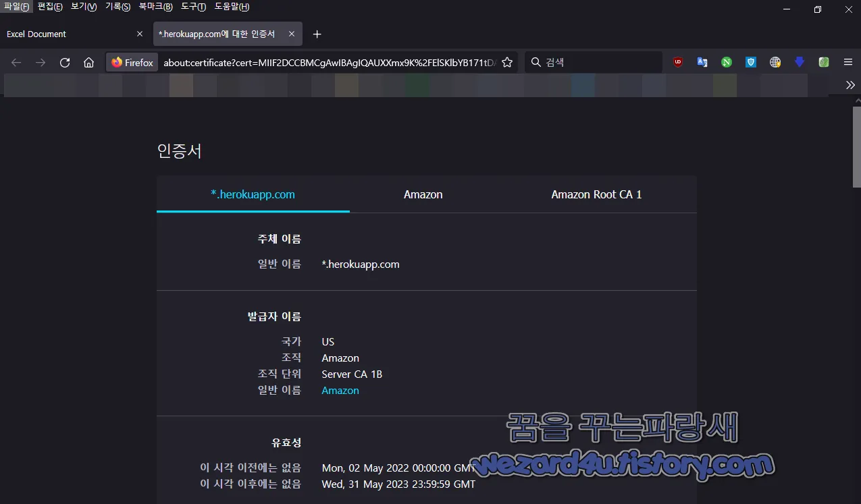This screenshot has width=861, height=504.
Task: Close the herokuapp certificate tab
Action: [292, 34]
